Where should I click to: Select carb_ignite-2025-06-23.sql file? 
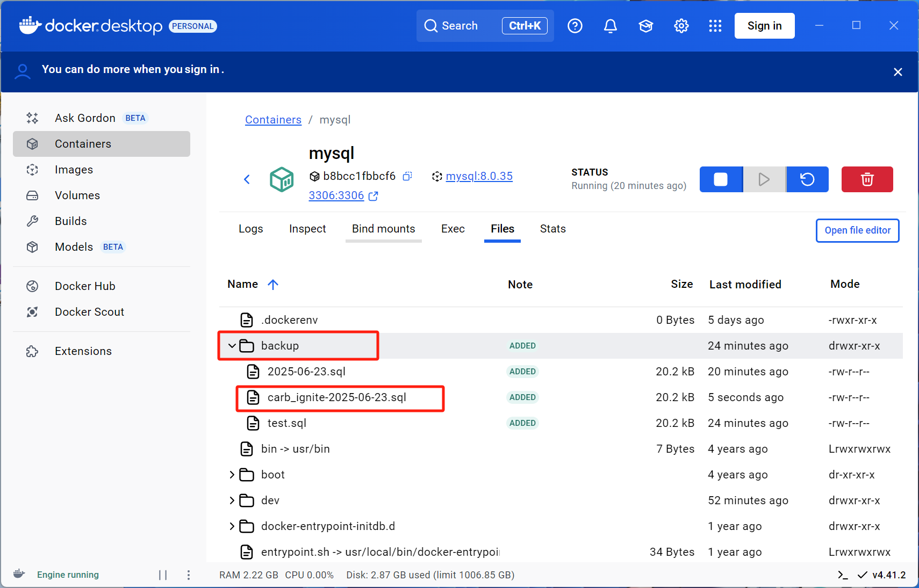[336, 397]
